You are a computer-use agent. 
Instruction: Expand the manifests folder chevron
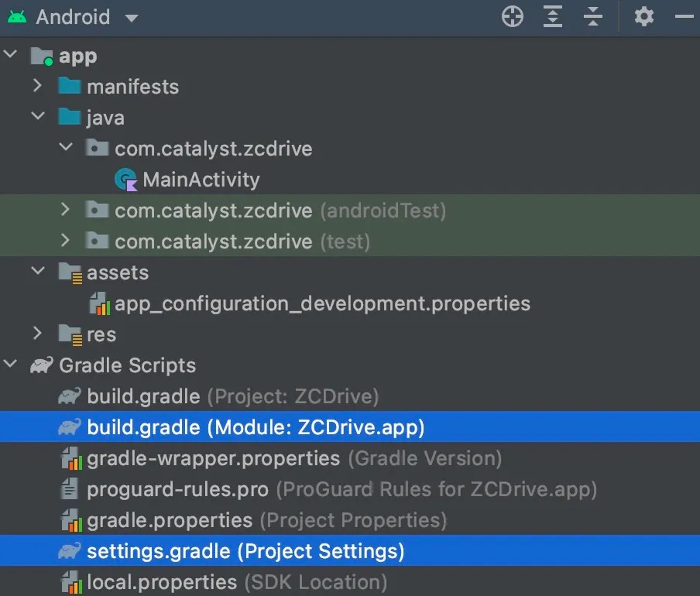(37, 86)
